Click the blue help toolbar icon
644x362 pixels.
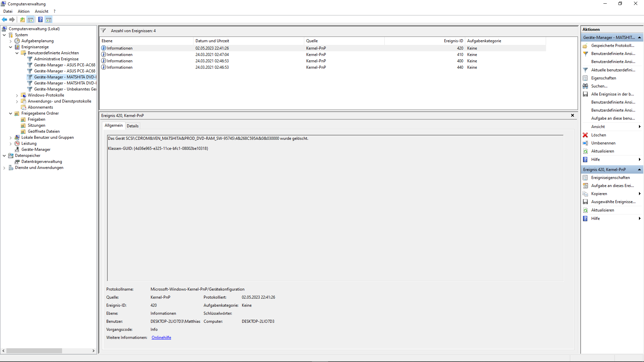(40, 19)
